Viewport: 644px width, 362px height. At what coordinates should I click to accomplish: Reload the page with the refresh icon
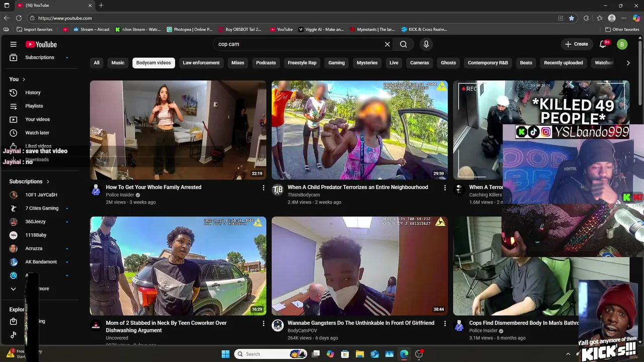[18, 18]
